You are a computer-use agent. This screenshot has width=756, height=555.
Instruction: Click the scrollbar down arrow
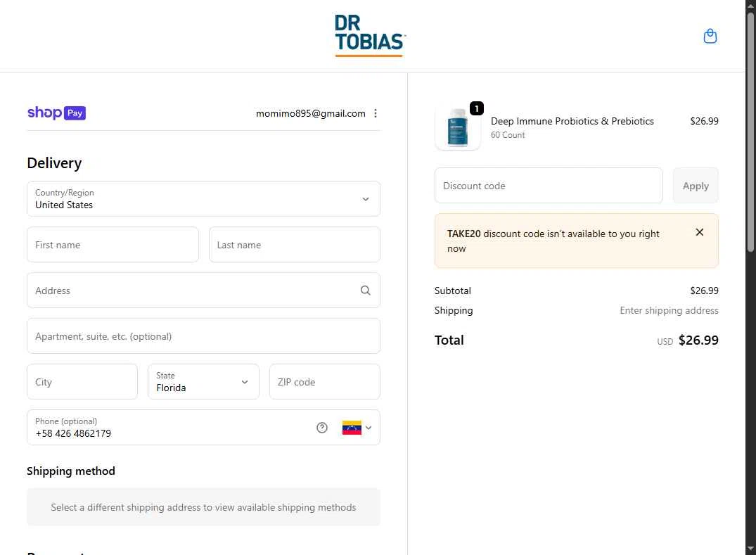coord(750,549)
